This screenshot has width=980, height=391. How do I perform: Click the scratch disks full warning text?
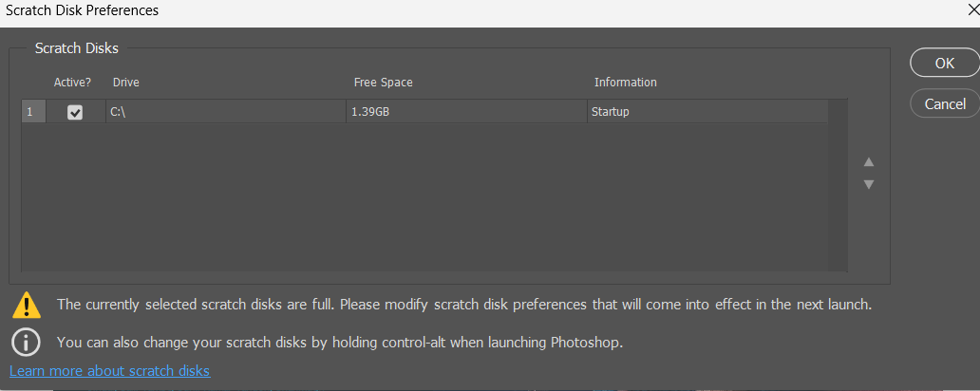(463, 305)
